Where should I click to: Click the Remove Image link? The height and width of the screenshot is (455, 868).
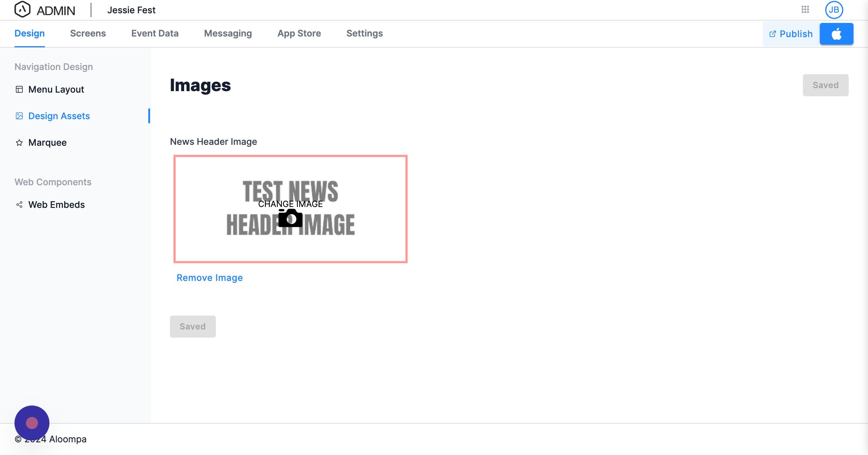click(x=209, y=278)
